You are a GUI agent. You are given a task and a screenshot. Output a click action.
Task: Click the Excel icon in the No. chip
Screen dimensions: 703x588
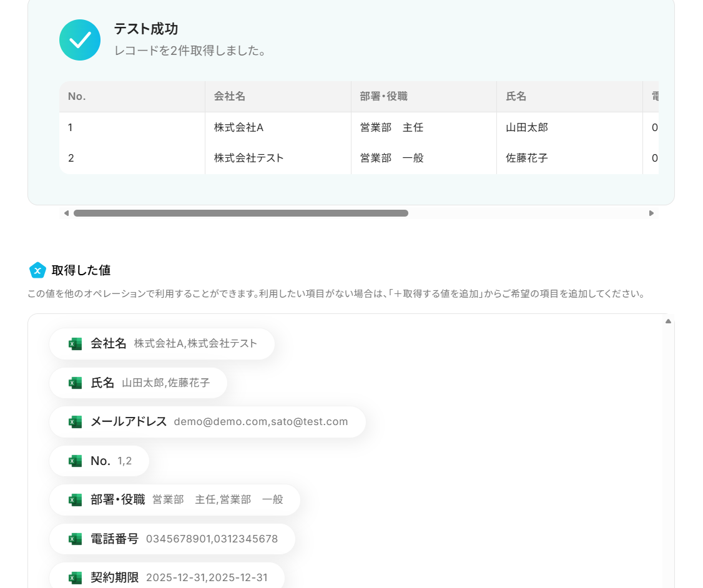pyautogui.click(x=76, y=461)
